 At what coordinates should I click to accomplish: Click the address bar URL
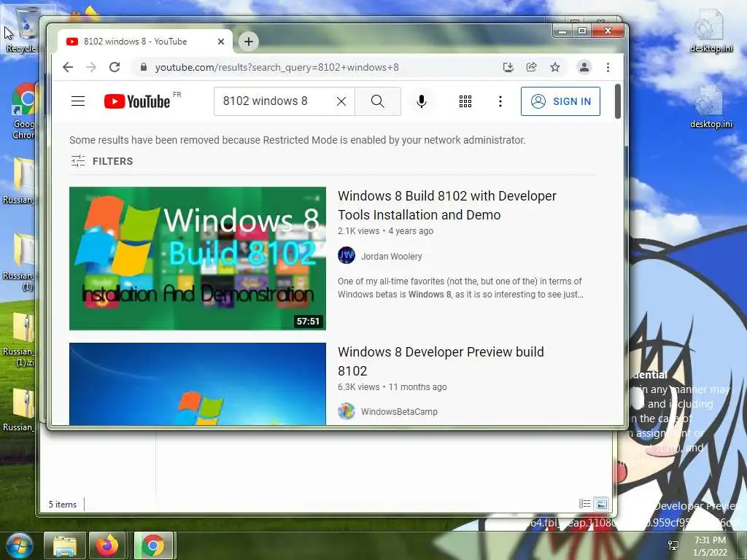(276, 67)
